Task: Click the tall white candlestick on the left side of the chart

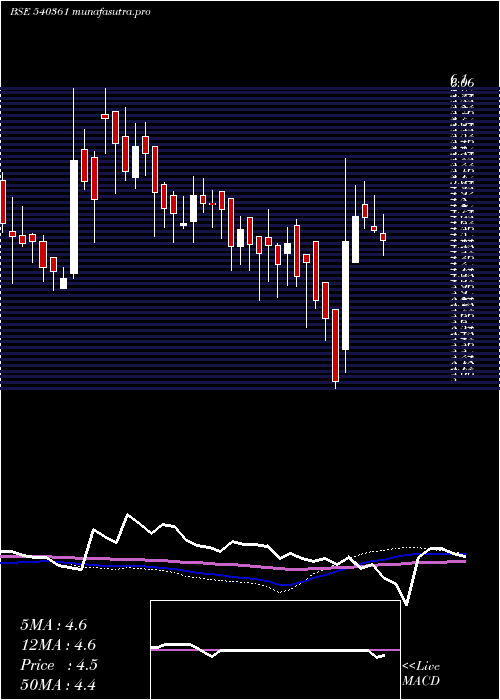Action: pos(74,217)
